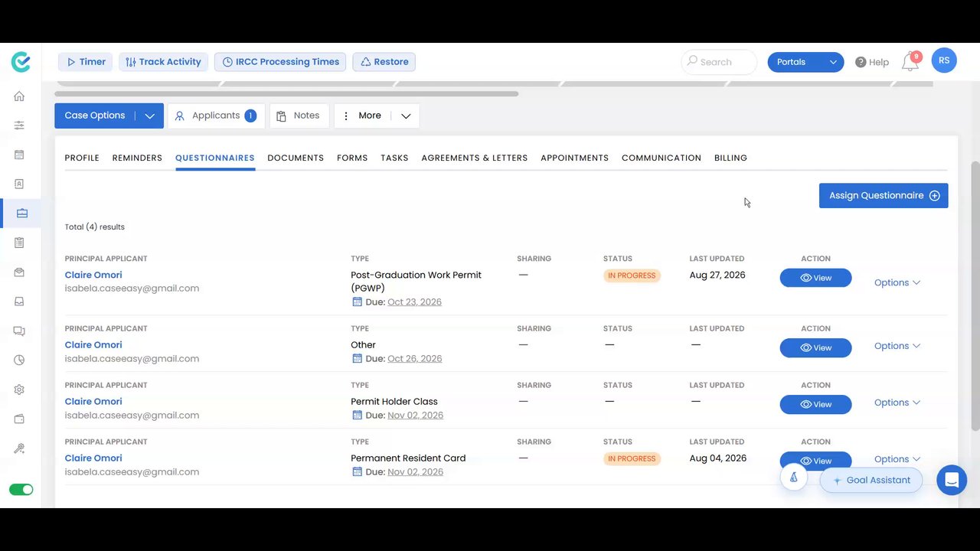Select the Questionnaires tab
Image resolution: width=980 pixels, height=551 pixels.
pyautogui.click(x=215, y=158)
